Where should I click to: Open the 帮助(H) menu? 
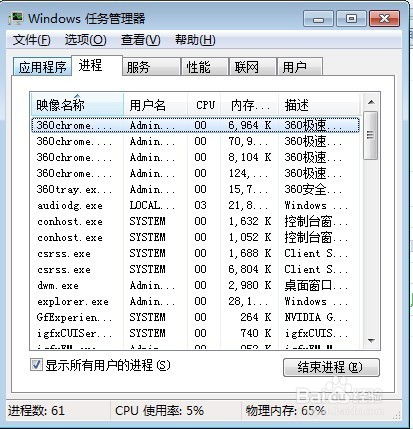click(195, 40)
